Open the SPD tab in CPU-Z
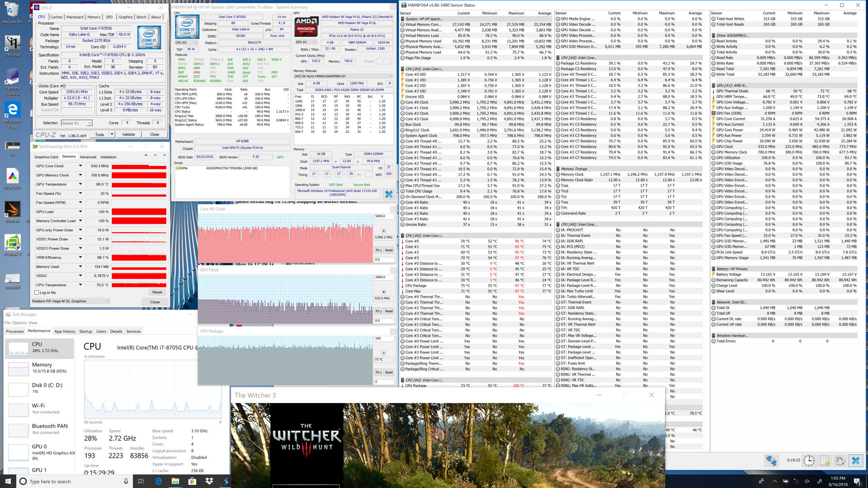The height and width of the screenshot is (488, 868). pos(109,17)
